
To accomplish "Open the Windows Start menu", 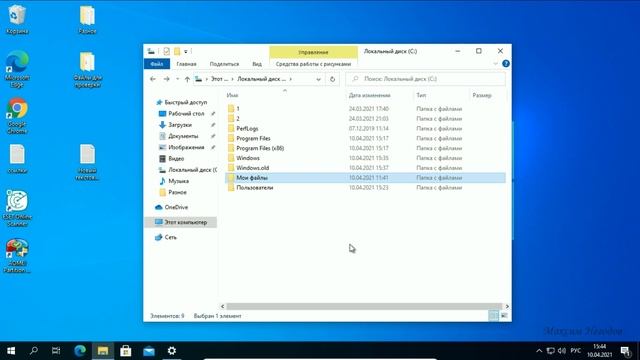I will pyautogui.click(x=11, y=351).
